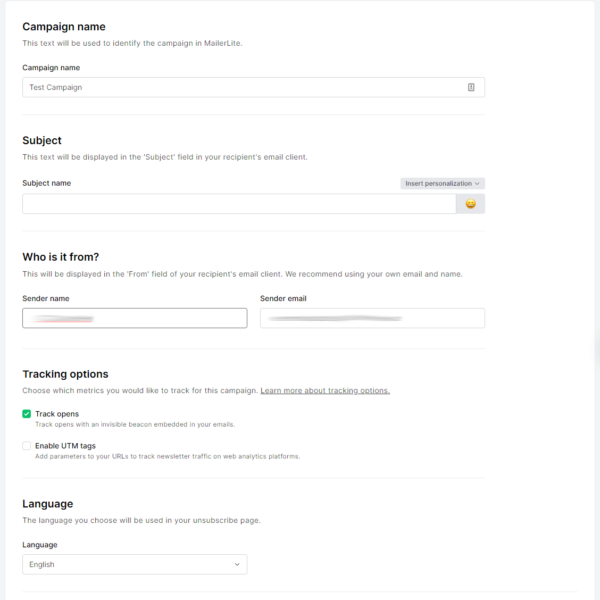This screenshot has width=600, height=600.
Task: Expand the Language dropdown showing English
Action: [x=134, y=565]
